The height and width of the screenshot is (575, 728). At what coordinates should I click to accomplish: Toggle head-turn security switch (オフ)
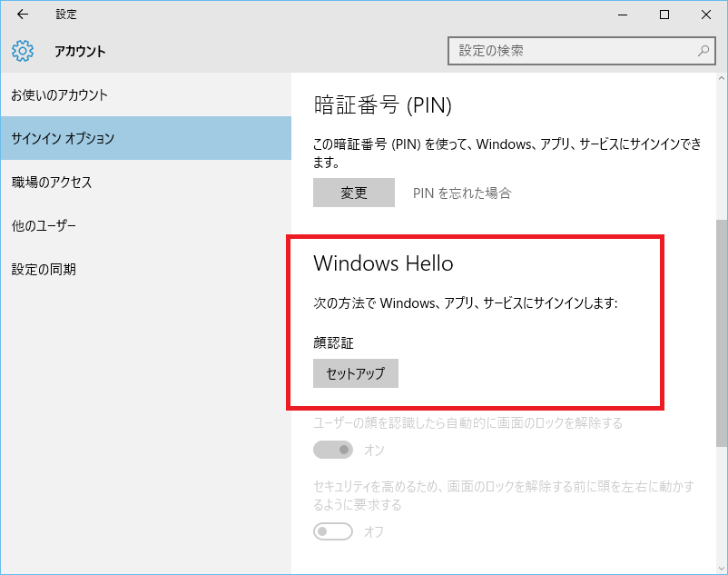(x=333, y=531)
